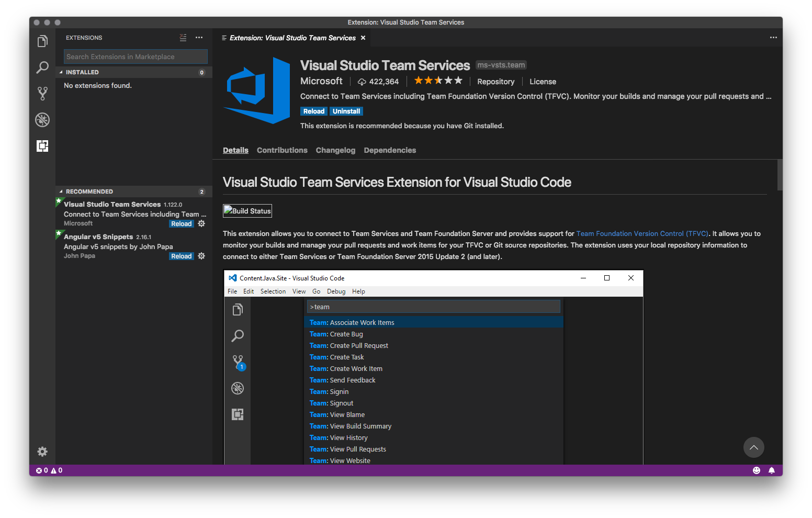
Task: Open the Source Control view
Action: point(42,93)
